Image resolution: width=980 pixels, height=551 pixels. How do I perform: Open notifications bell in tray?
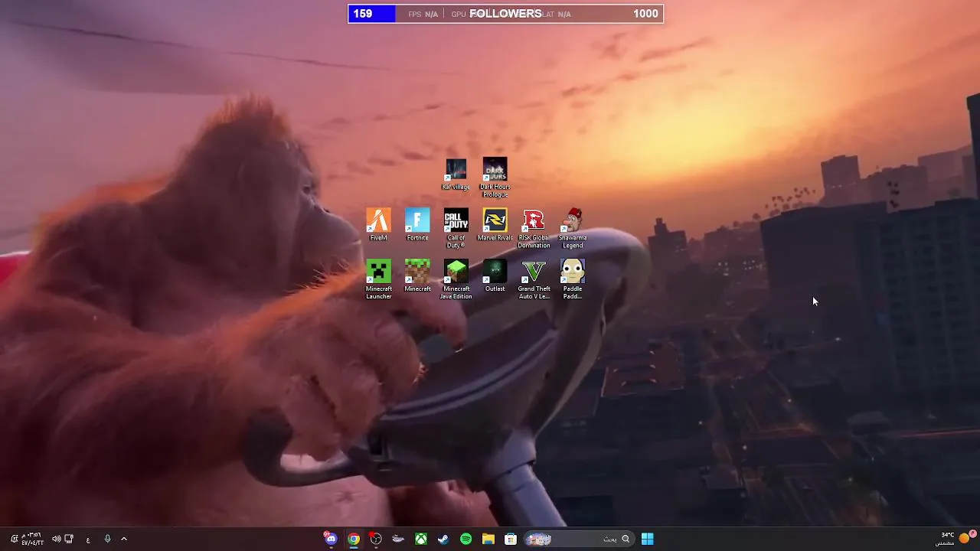click(14, 539)
